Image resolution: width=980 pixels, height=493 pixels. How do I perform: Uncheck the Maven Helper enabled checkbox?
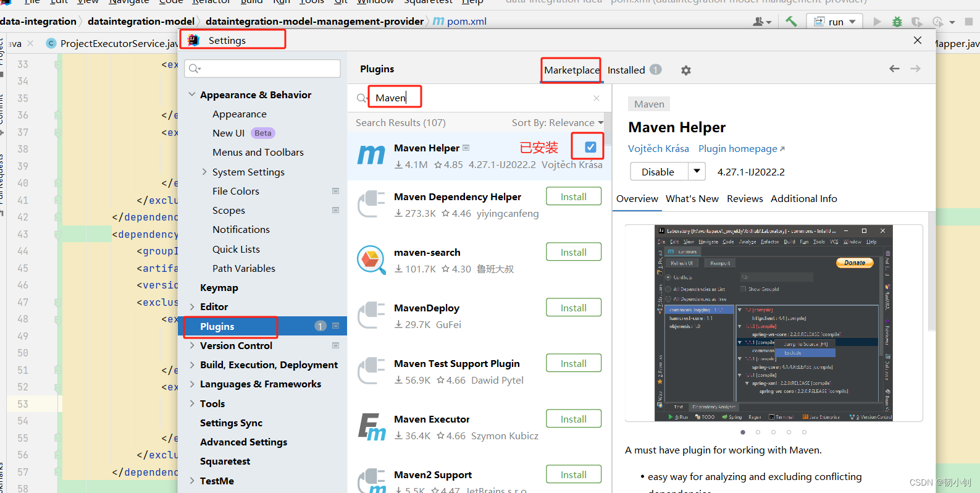(590, 147)
